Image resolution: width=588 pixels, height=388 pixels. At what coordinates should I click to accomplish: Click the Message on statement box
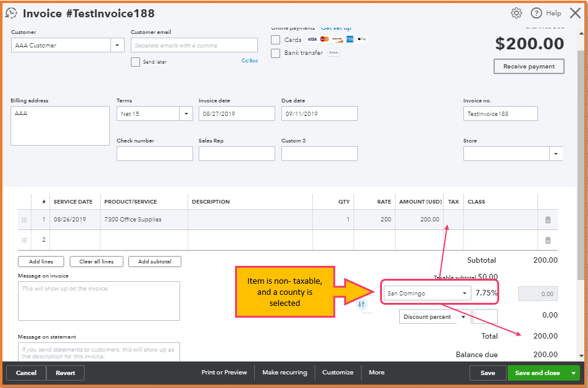(99, 352)
